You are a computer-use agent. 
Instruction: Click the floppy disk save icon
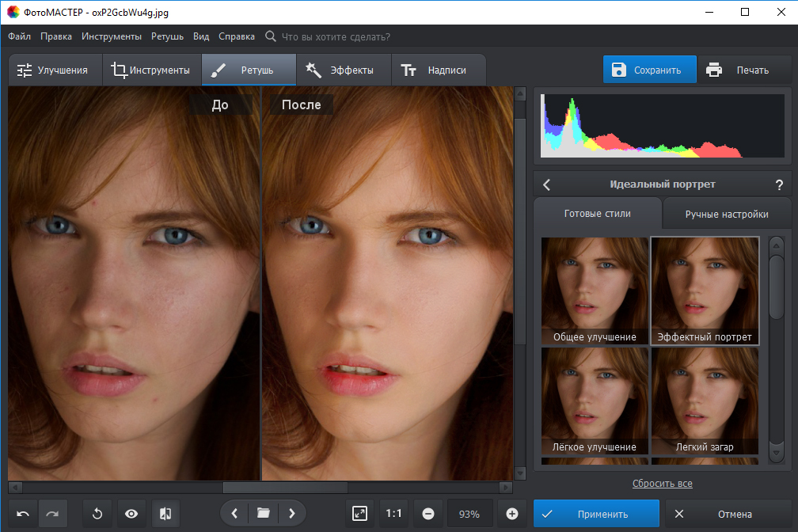[x=619, y=70]
